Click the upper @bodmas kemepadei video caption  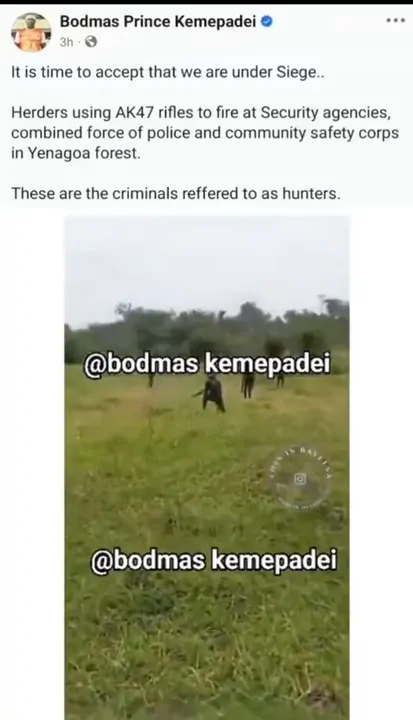pos(207,365)
